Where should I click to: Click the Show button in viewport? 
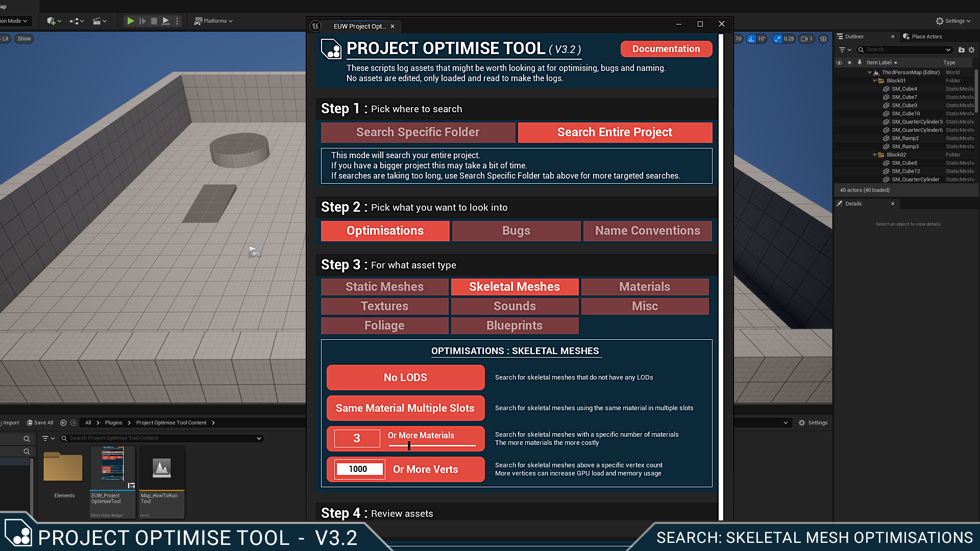pos(24,39)
